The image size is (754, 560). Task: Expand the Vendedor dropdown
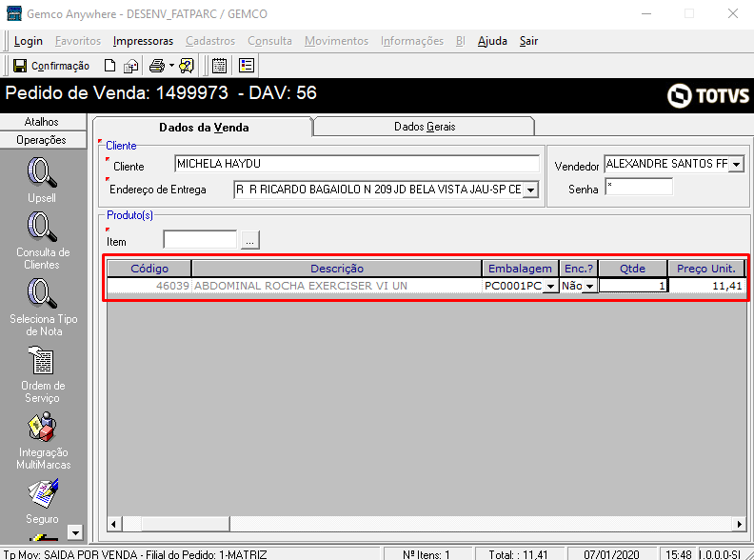736,164
